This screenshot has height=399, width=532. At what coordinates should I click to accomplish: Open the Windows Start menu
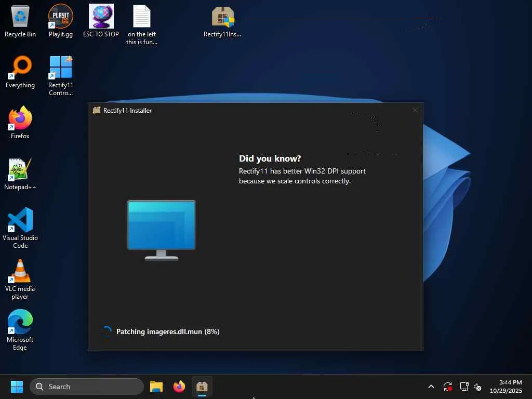pyautogui.click(x=17, y=387)
